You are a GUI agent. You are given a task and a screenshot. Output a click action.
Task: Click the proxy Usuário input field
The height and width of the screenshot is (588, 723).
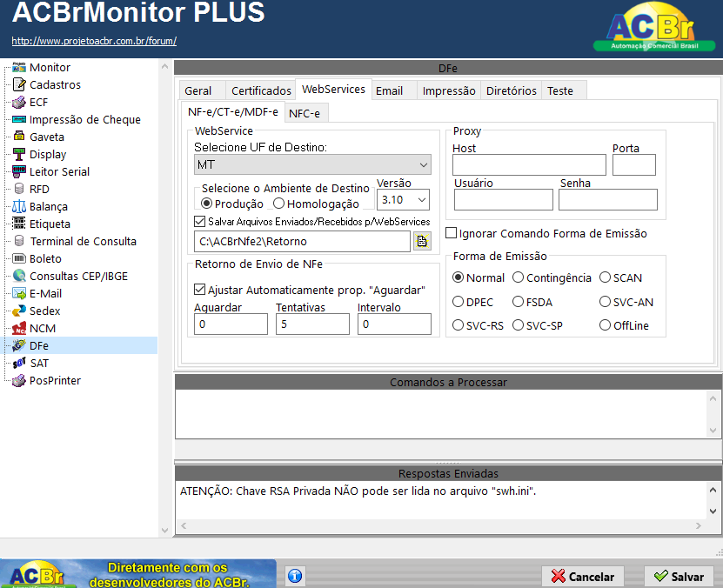(504, 199)
